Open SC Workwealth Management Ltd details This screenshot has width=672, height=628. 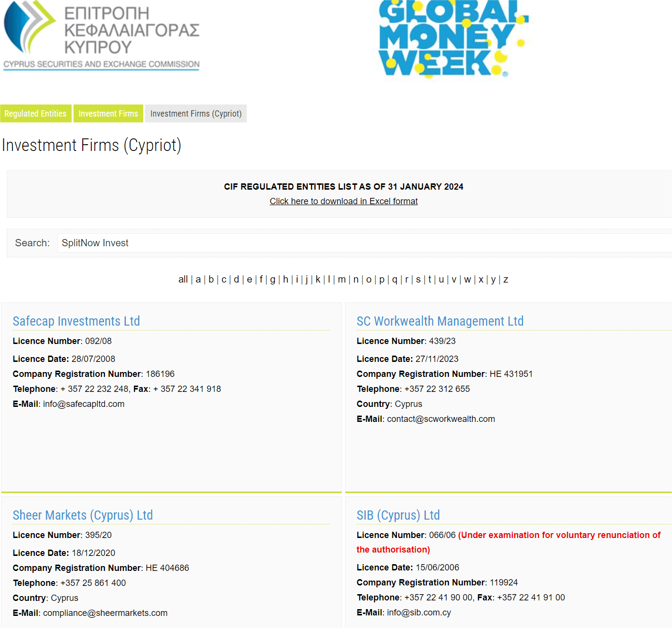coord(440,321)
